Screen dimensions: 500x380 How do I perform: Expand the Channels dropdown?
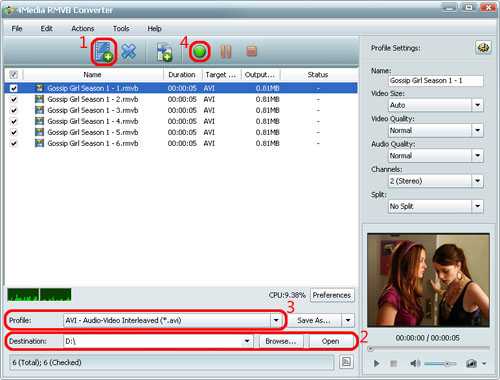477,181
